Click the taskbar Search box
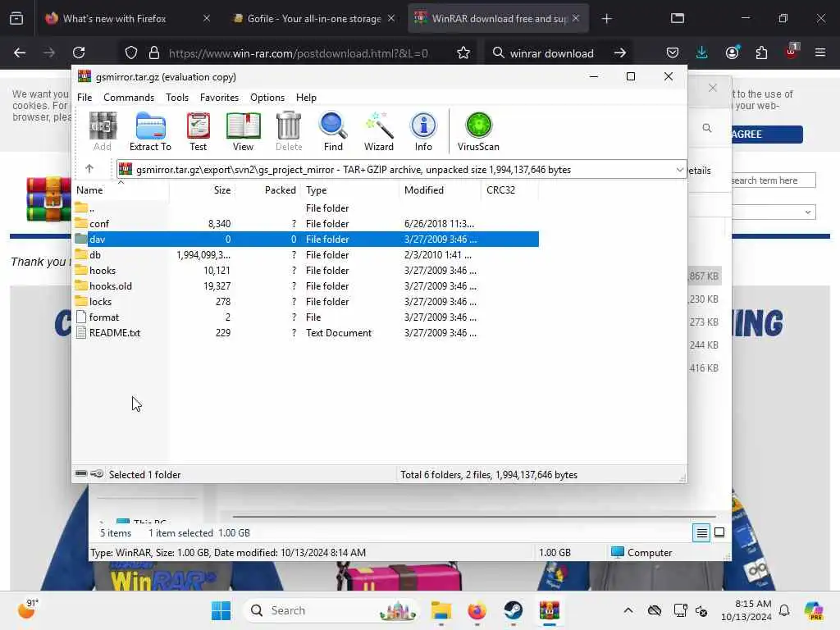 point(331,610)
